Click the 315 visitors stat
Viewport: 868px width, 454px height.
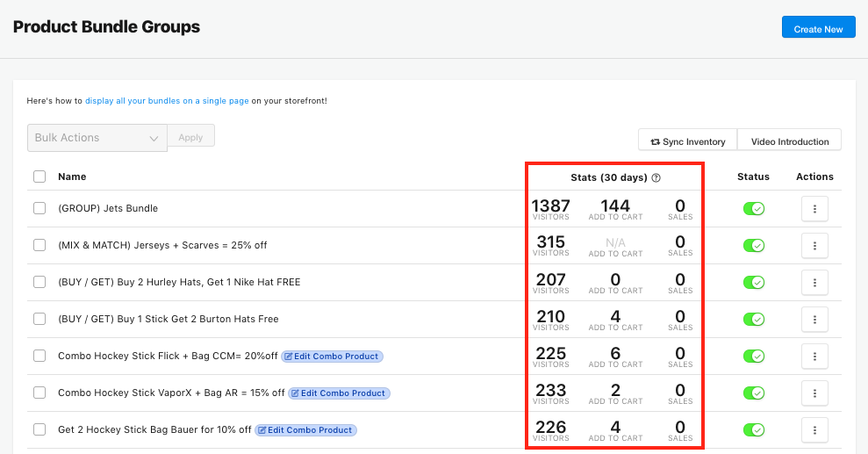(551, 246)
